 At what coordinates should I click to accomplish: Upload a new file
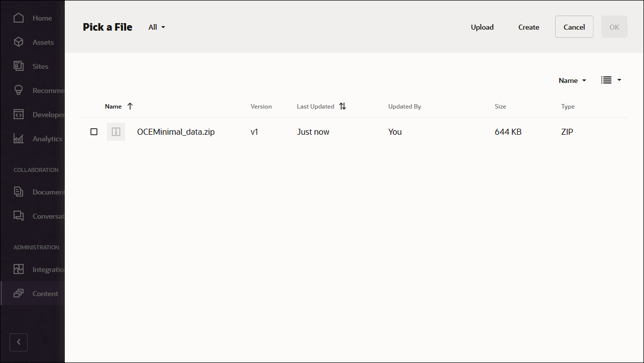(x=482, y=27)
